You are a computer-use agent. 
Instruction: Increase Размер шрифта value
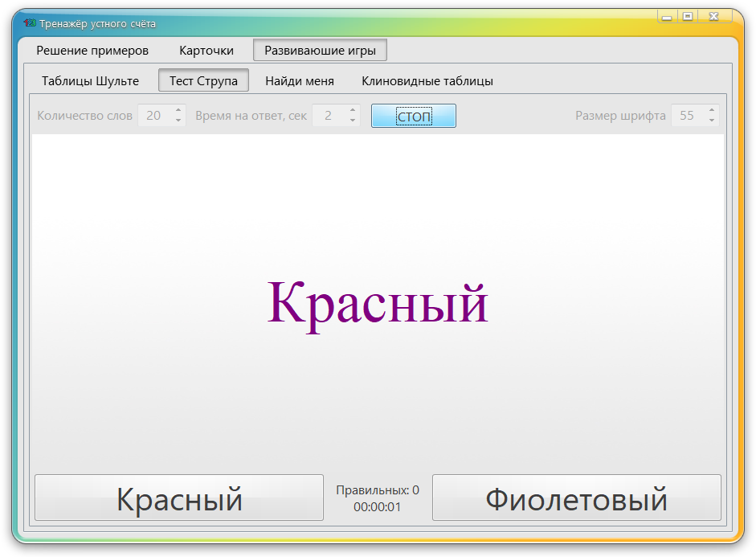(710, 111)
